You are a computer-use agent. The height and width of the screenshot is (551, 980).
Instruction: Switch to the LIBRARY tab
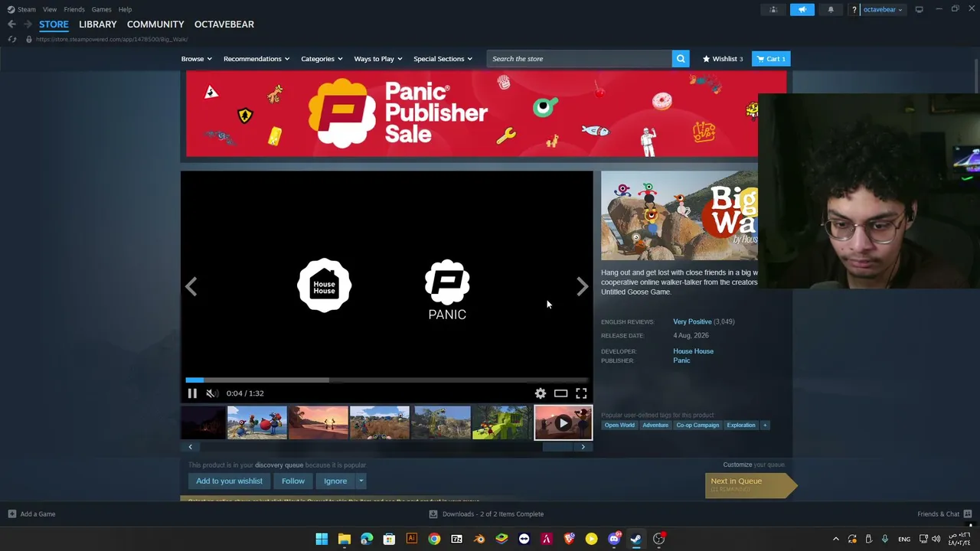click(x=98, y=24)
